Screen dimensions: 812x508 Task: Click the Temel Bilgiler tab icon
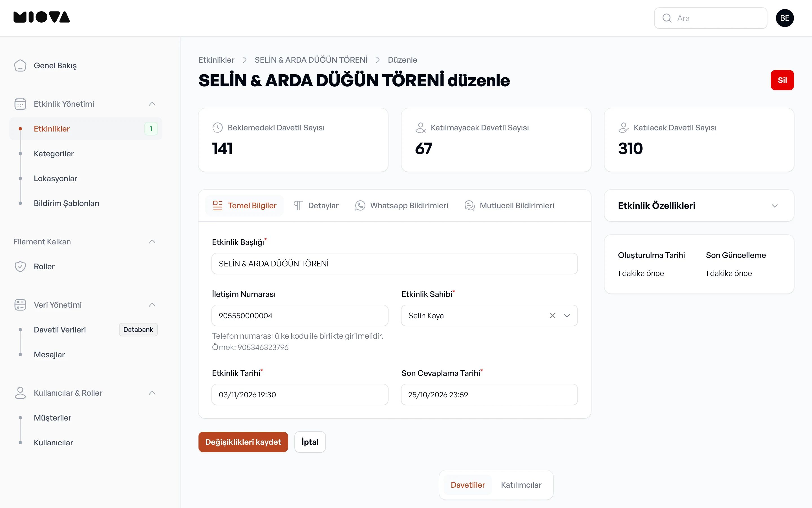(x=217, y=206)
